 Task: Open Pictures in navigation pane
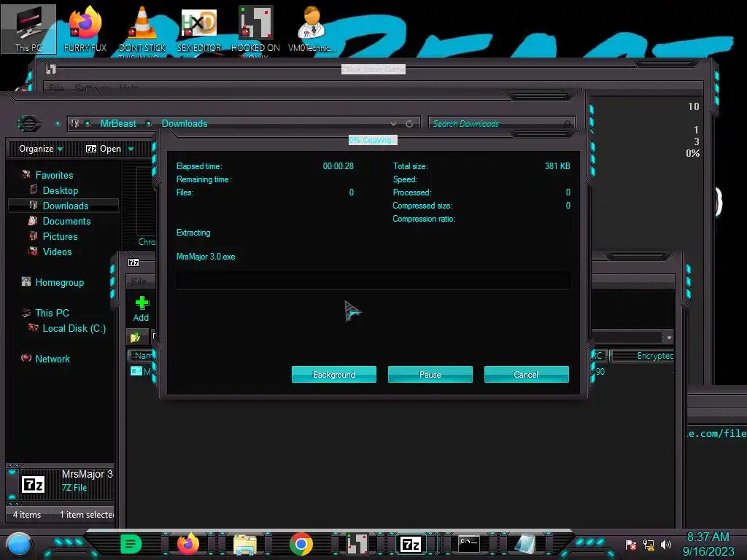[x=60, y=236]
